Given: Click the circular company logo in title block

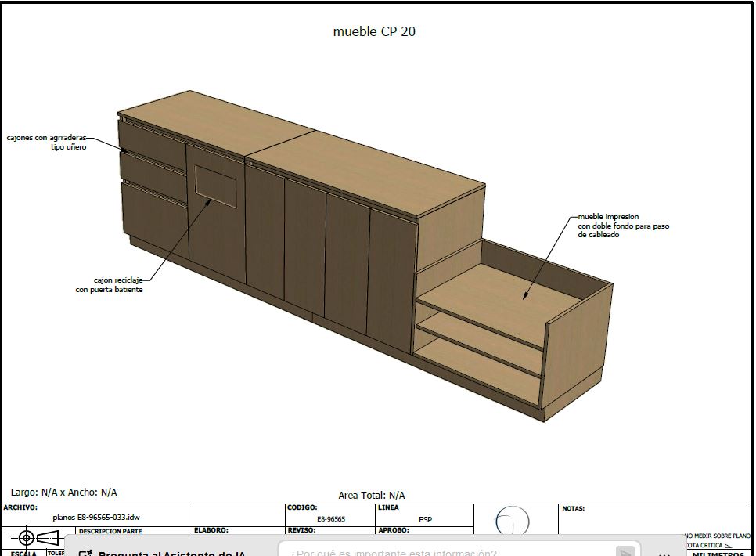Looking at the screenshot, I should 513,522.
